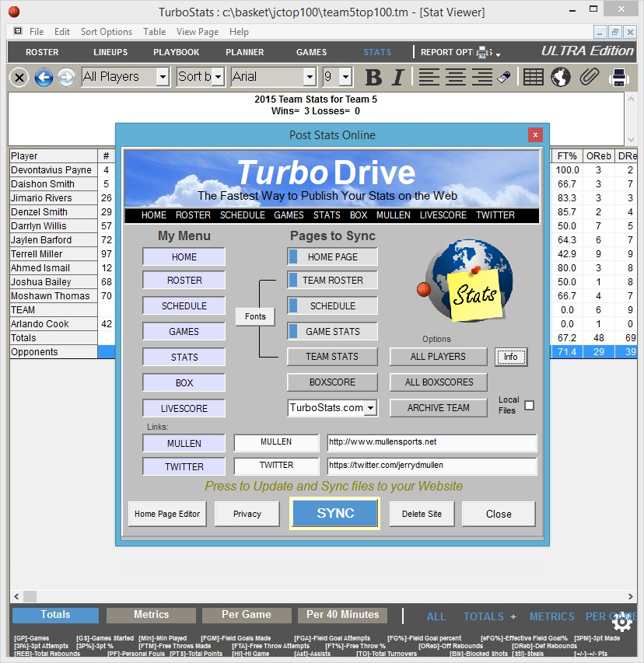Click the ARCHIVE TEAM button
This screenshot has height=663, width=644.
[439, 408]
